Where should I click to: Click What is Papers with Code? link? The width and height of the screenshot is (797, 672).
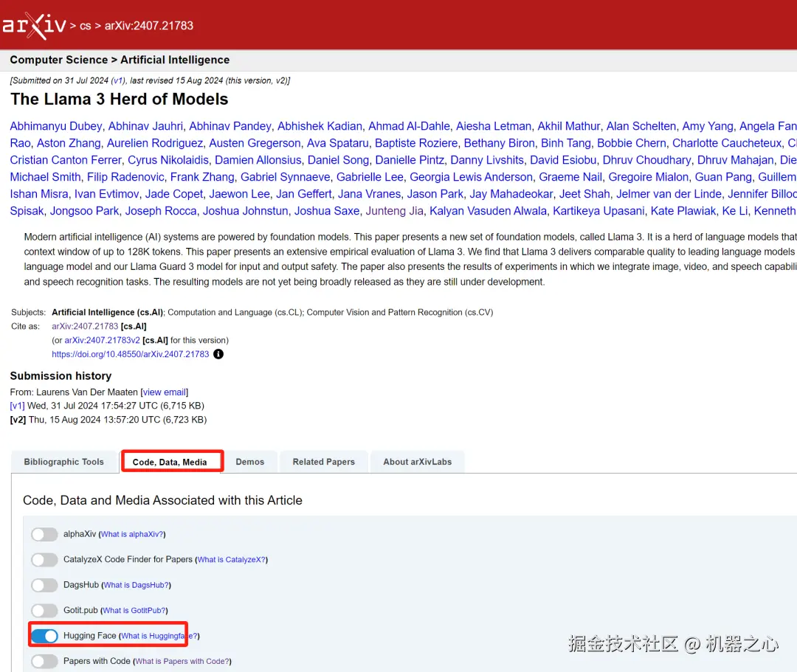point(182,662)
